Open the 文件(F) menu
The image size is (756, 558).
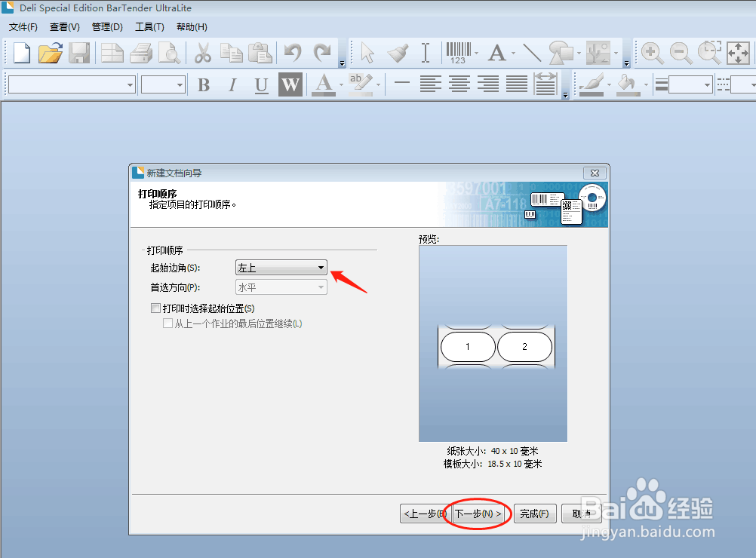(23, 27)
